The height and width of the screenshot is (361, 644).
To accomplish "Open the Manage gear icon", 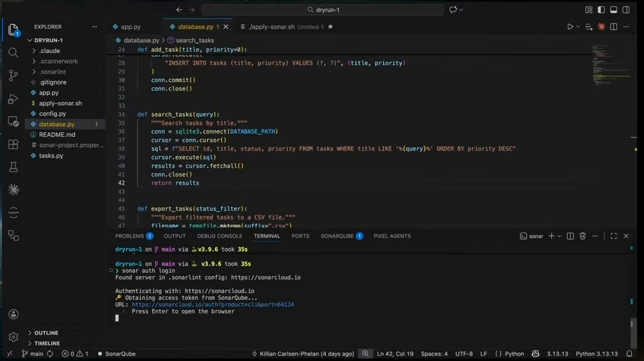I will pyautogui.click(x=13, y=338).
